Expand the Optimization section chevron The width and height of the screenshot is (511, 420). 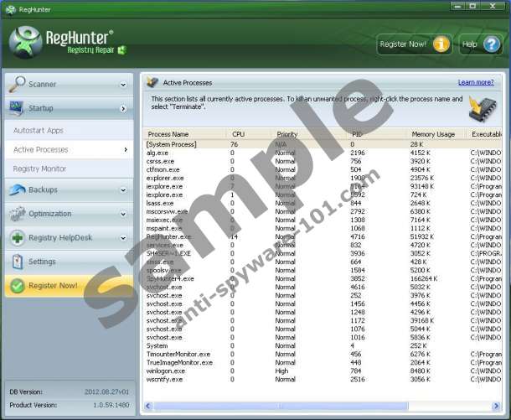coord(123,214)
